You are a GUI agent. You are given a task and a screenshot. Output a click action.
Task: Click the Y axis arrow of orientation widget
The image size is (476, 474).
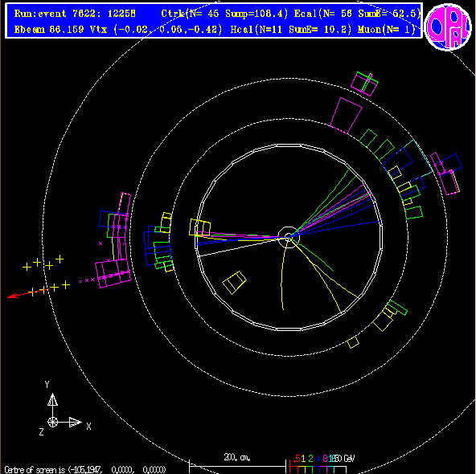pos(52,400)
